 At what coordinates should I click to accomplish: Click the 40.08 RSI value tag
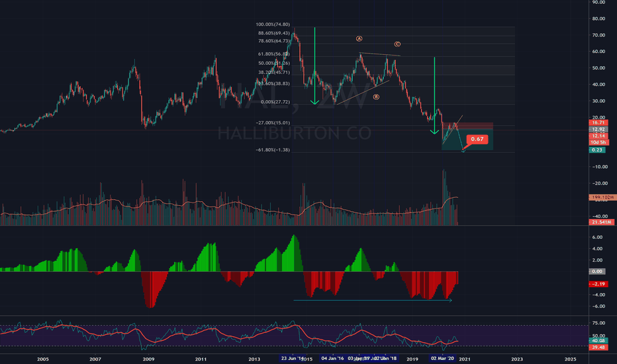[598, 341]
